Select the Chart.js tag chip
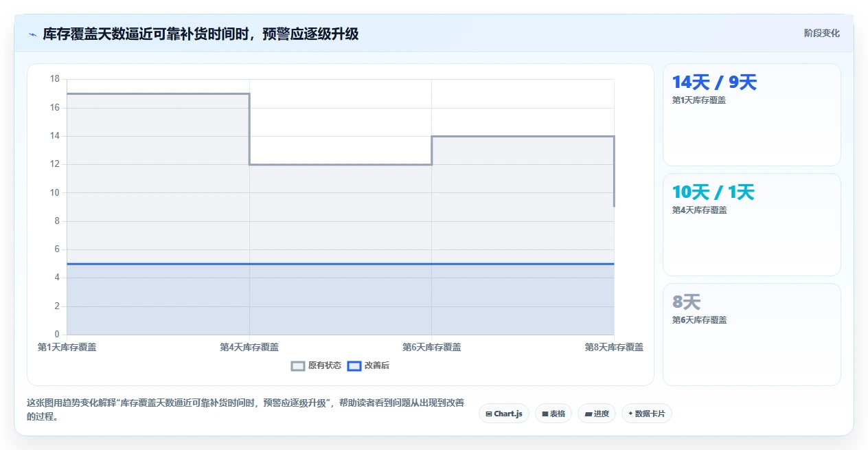This screenshot has height=450, width=868. (x=503, y=414)
